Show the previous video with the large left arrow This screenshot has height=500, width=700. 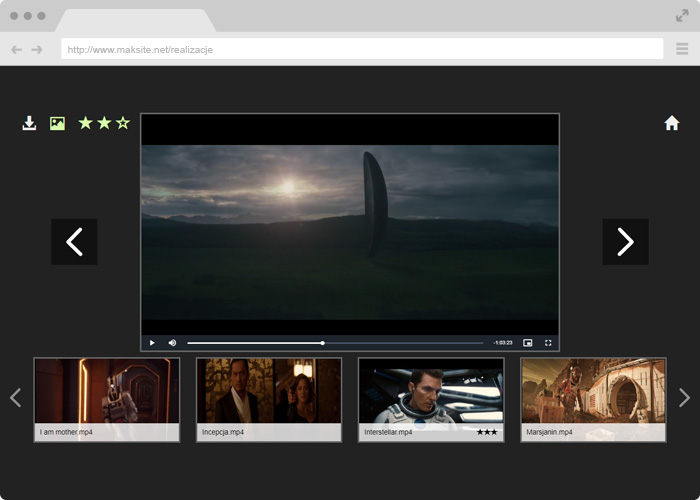[x=74, y=242]
